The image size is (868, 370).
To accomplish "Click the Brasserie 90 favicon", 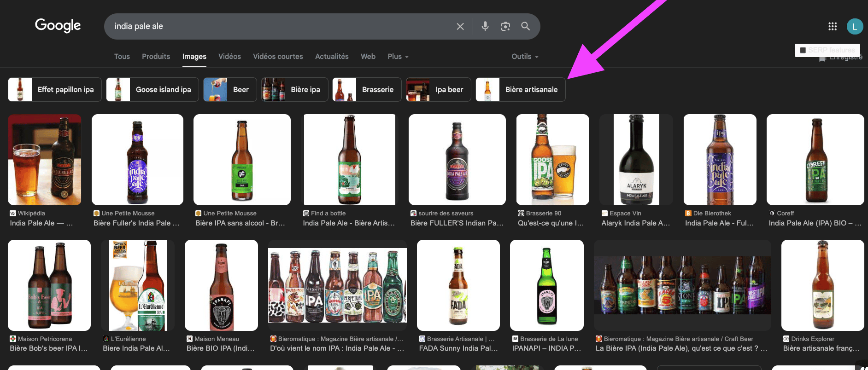I will [x=521, y=213].
